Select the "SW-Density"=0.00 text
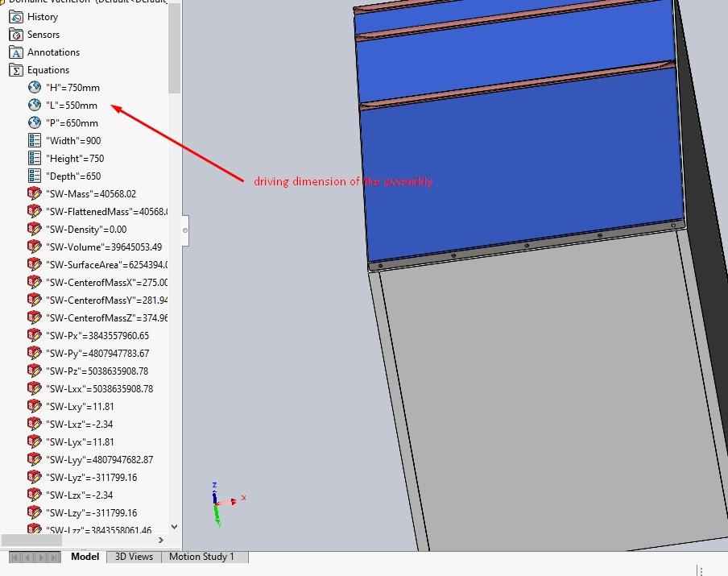This screenshot has height=576, width=728. pyautogui.click(x=86, y=230)
